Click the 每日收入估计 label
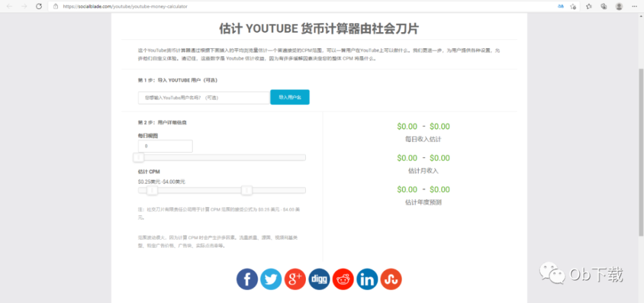 [x=423, y=139]
